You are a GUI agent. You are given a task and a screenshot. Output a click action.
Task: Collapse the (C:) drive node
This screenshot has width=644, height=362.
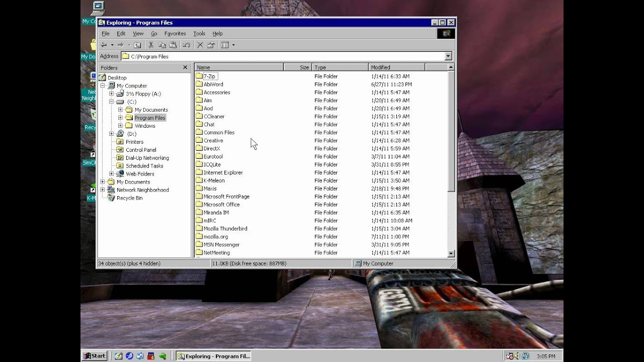click(x=112, y=102)
